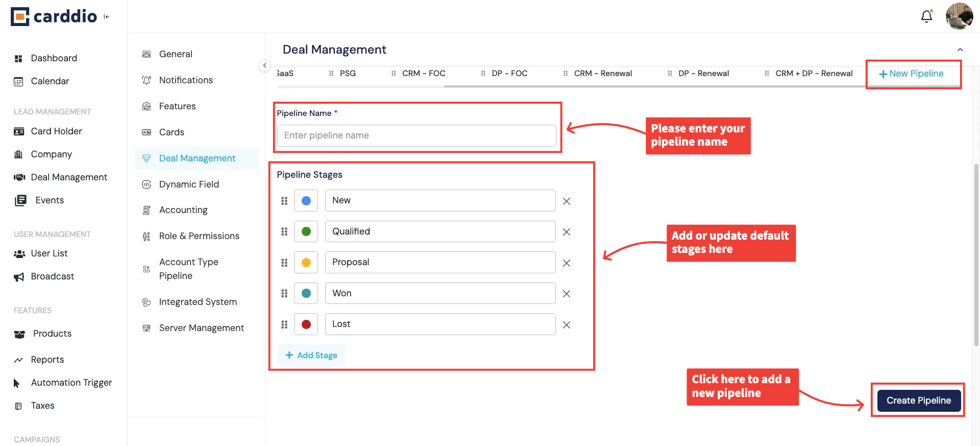Click the Create Pipeline button

pyautogui.click(x=919, y=401)
